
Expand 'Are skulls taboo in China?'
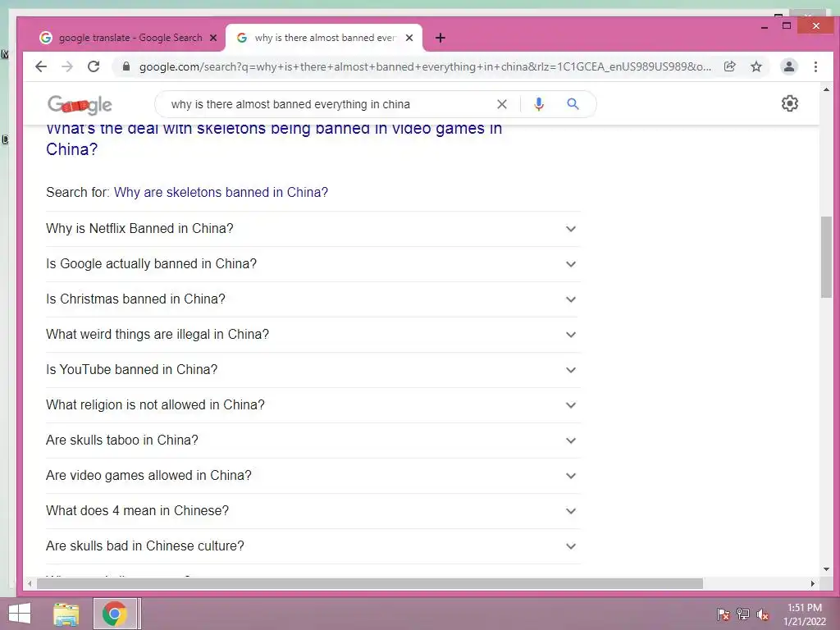point(313,441)
